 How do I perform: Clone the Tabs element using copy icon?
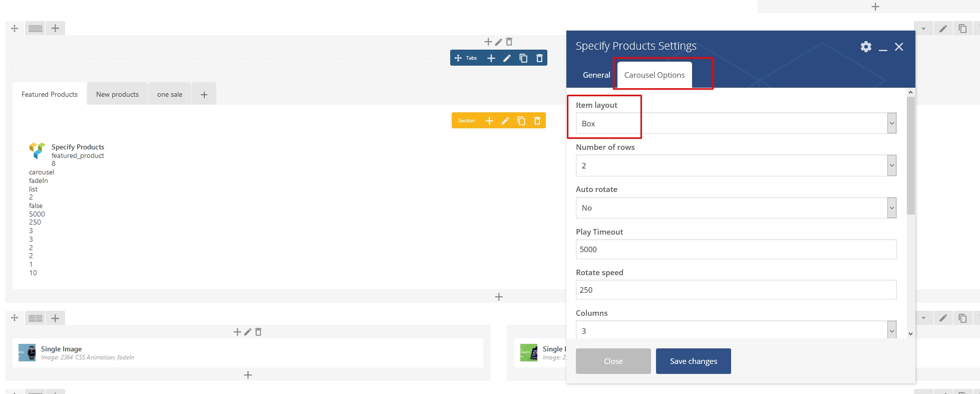(523, 58)
